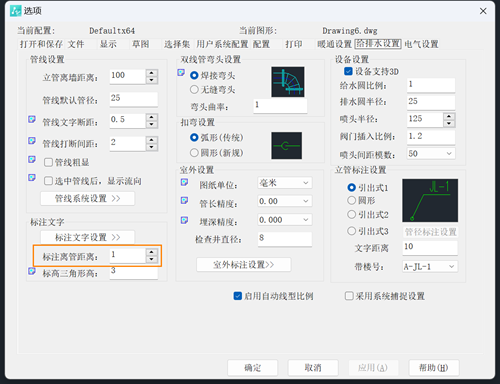
Task: Open the 管长精度 dropdown
Action: point(285,201)
